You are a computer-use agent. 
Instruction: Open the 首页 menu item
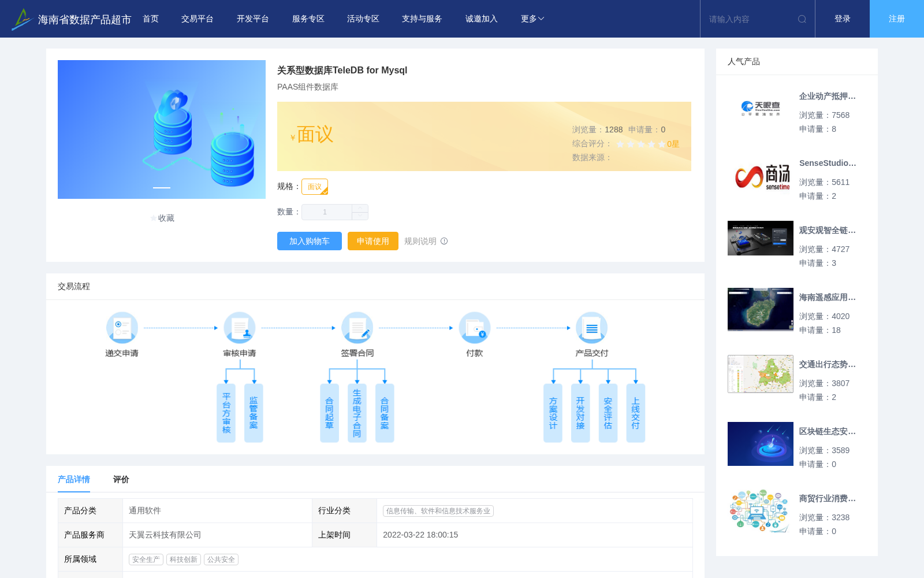click(x=151, y=19)
